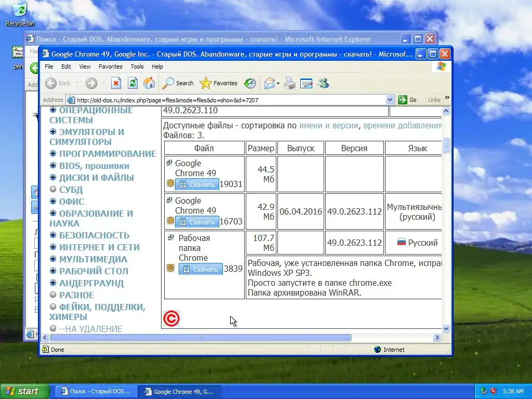Screen dimensions: 532x399
Task: Open the БЕЗОПАСНОСТЬ category link
Action: point(95,235)
